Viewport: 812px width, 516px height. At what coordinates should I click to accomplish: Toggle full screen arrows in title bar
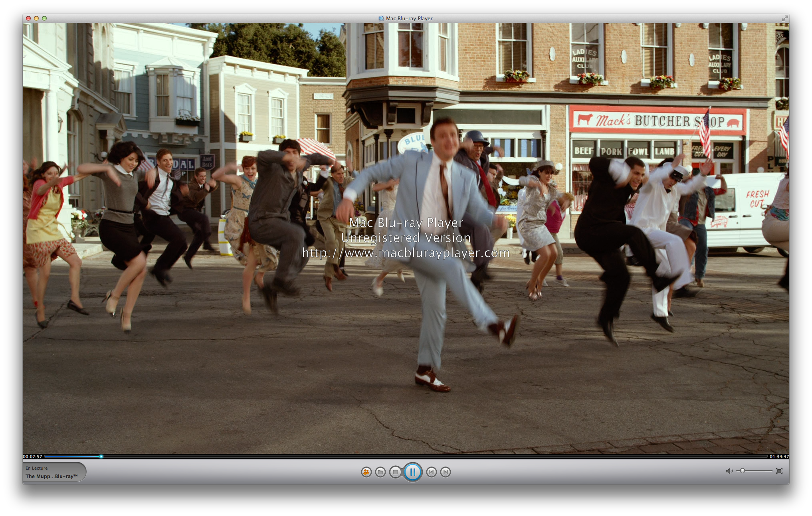coord(784,18)
